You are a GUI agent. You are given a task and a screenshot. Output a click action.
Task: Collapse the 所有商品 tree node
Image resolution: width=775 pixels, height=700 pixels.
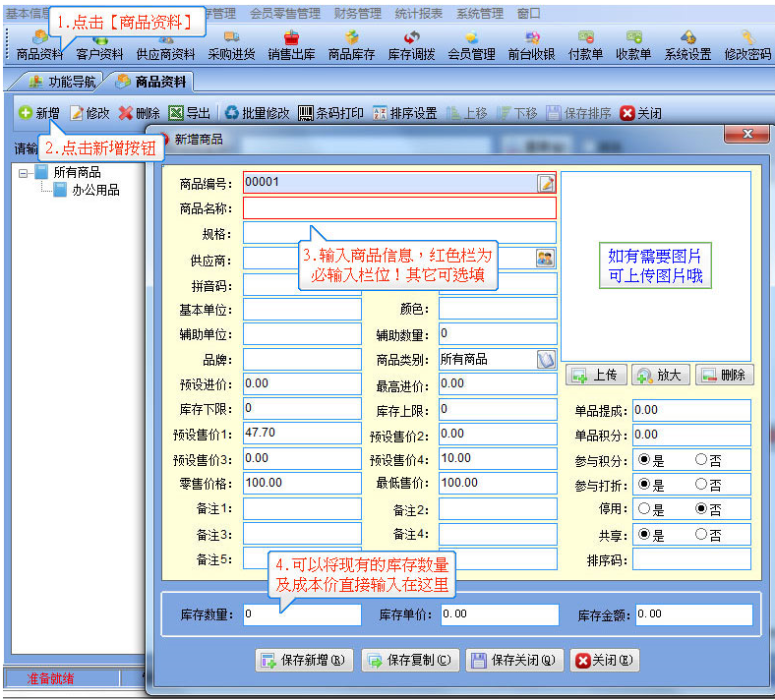(x=23, y=173)
